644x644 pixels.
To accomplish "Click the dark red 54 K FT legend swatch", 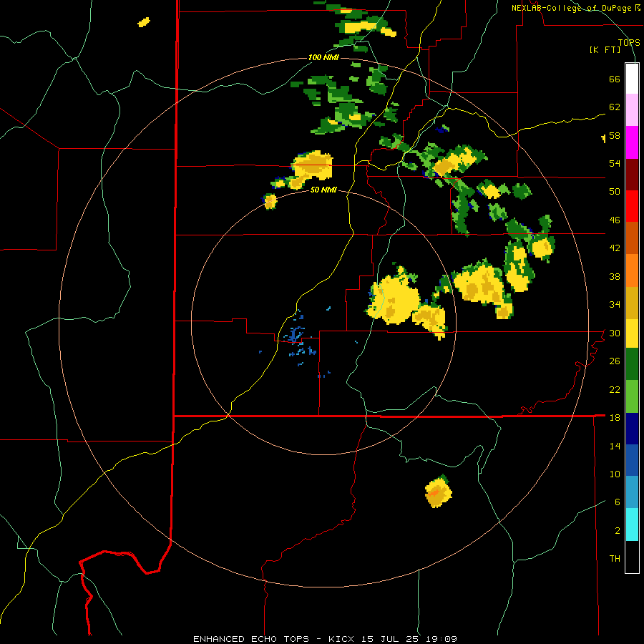I will (632, 174).
